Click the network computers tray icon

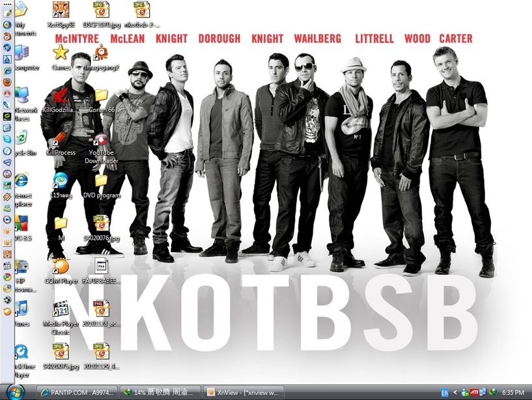pyautogui.click(x=483, y=392)
